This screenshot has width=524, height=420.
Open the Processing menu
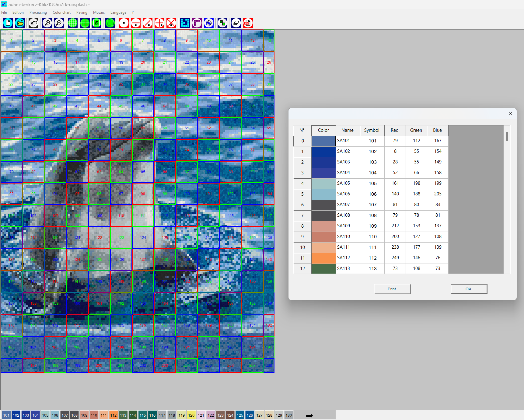38,12
